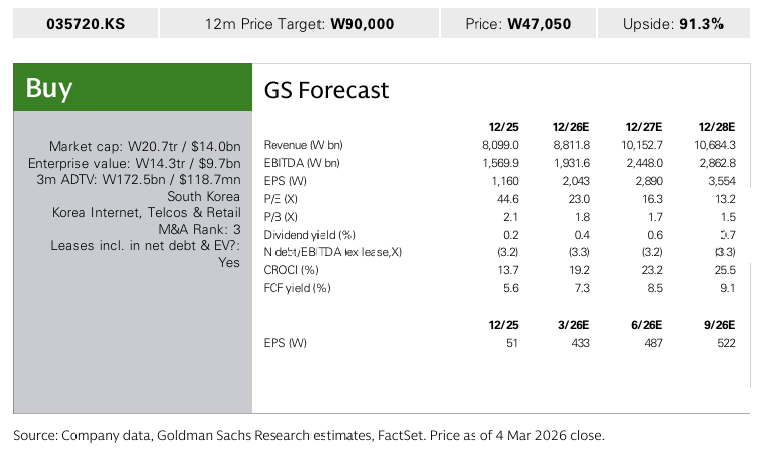Click Korea Internet, Telcos & Retail sector text
This screenshot has width=760, height=453.
[146, 212]
